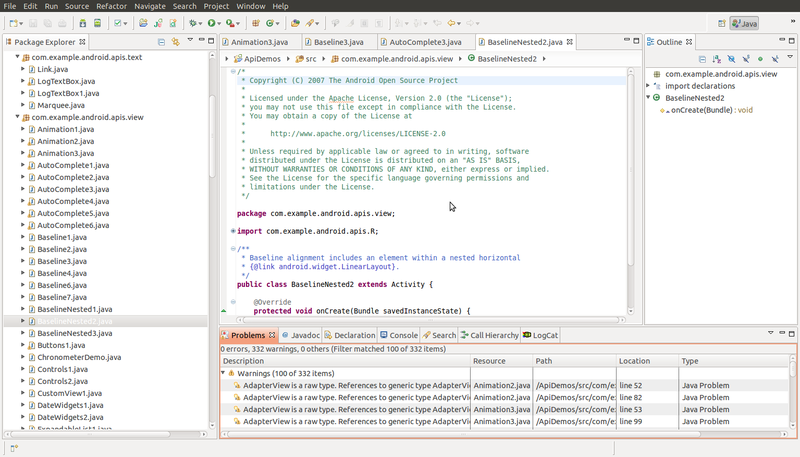Screen dimensions: 800x457
Task: Open the Java perspective
Action: [x=743, y=22]
